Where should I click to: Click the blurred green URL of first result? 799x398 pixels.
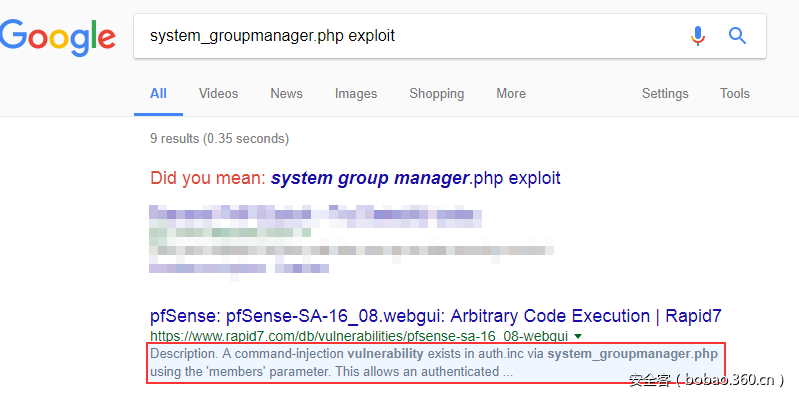click(x=230, y=232)
